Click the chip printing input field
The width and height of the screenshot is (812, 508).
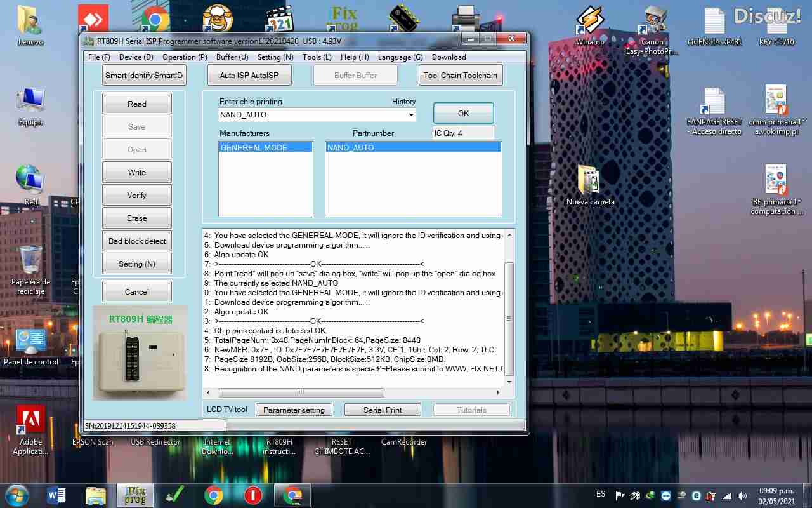pyautogui.click(x=311, y=115)
